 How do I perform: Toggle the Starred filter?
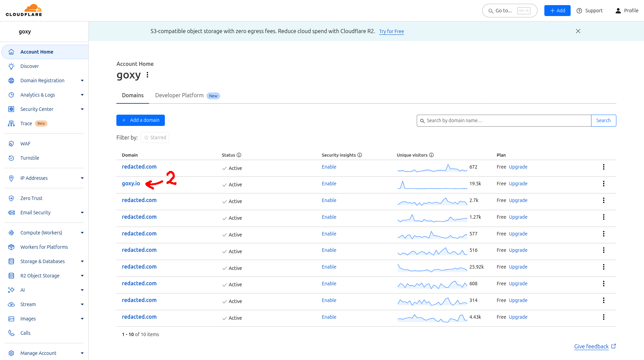pos(155,137)
